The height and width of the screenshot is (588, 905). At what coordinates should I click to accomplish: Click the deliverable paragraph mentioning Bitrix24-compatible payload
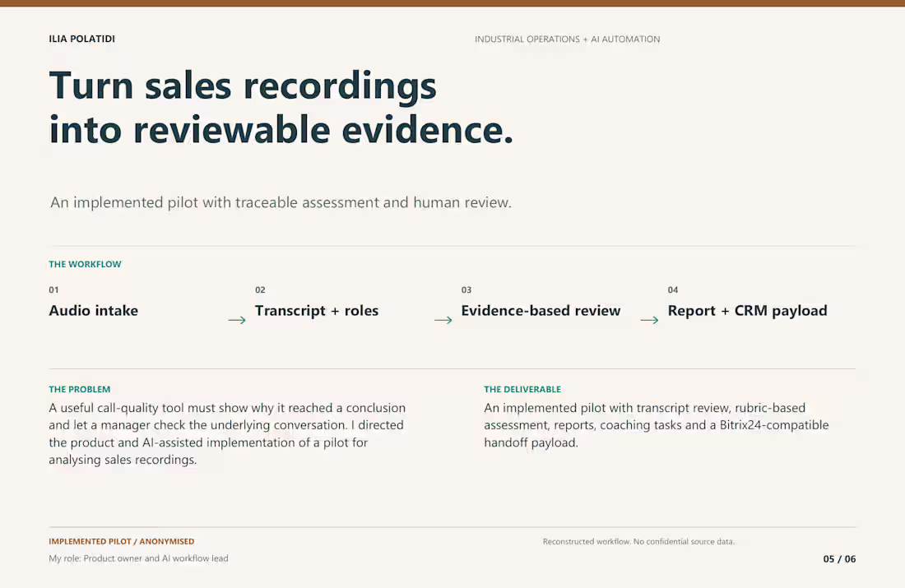[x=657, y=425]
